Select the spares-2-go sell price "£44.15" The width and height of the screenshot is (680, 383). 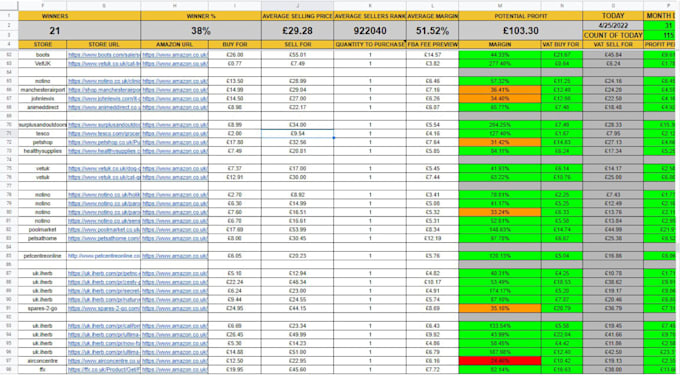298,308
